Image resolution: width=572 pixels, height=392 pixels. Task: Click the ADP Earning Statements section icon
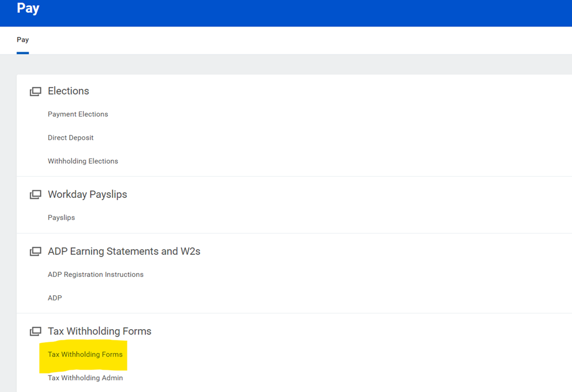pyautogui.click(x=36, y=252)
